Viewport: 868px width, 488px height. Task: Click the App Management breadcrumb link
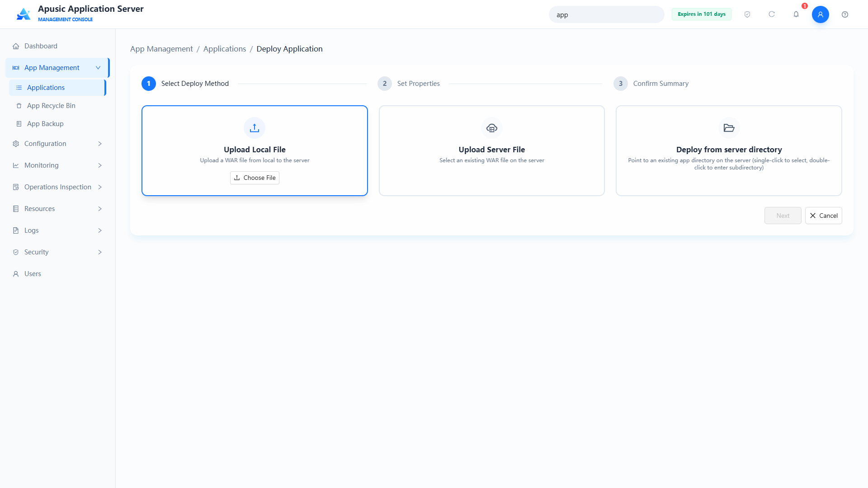coord(161,49)
